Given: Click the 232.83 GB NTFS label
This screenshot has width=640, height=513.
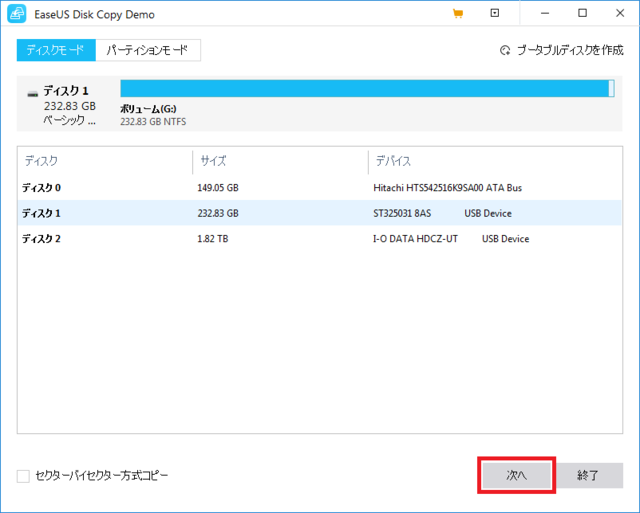Looking at the screenshot, I should tap(153, 122).
